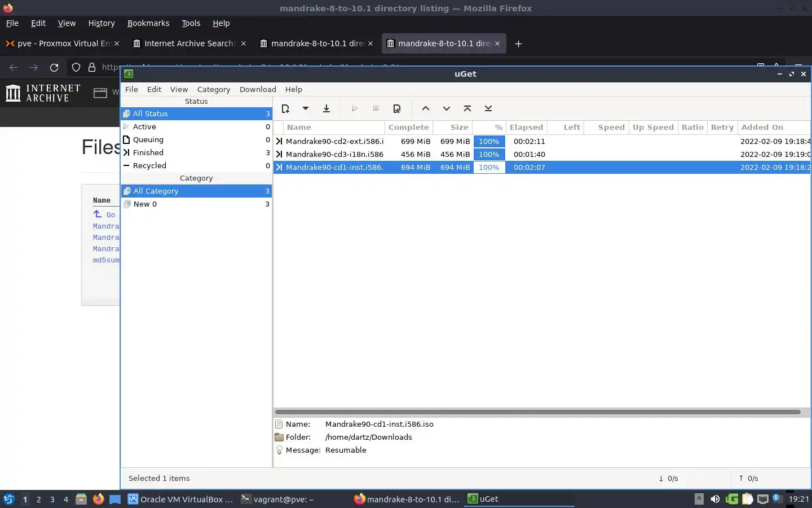This screenshot has width=812, height=508.
Task: Open the Firefox History menu
Action: (x=101, y=23)
